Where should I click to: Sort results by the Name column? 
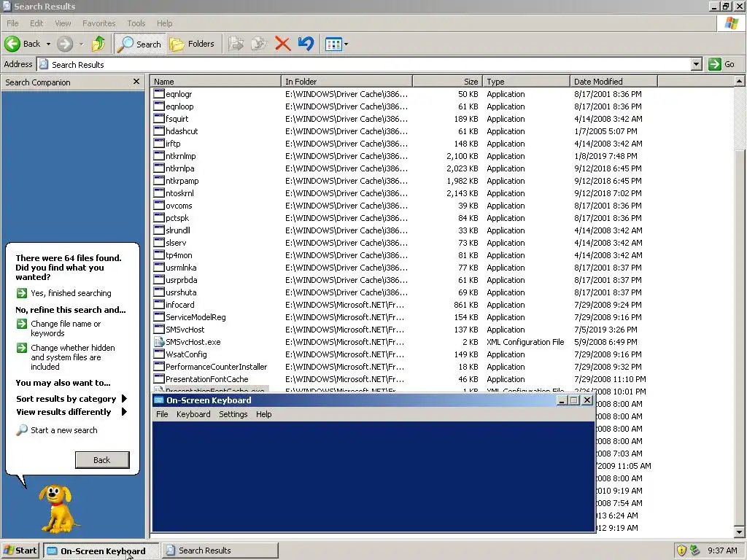click(215, 82)
